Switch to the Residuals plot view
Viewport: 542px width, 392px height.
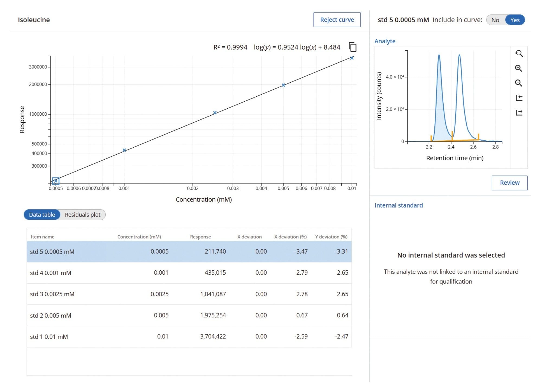tap(82, 215)
